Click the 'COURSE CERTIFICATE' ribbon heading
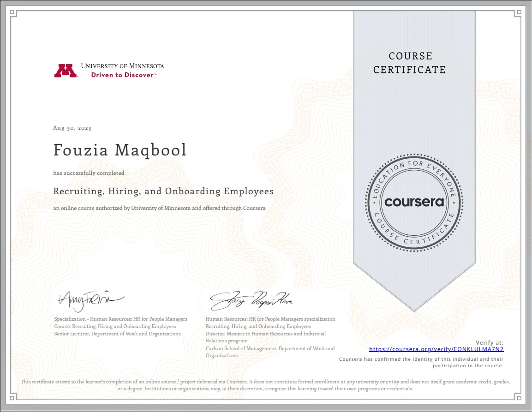The height and width of the screenshot is (412, 532). [410, 63]
